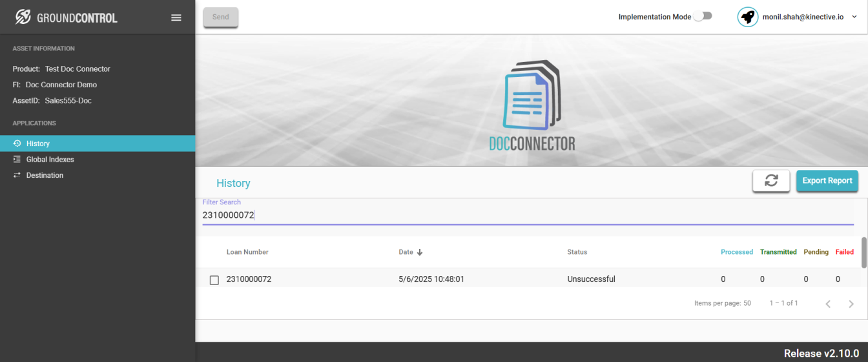The width and height of the screenshot is (868, 362).
Task: Click the Destination arrows icon
Action: pos(17,175)
